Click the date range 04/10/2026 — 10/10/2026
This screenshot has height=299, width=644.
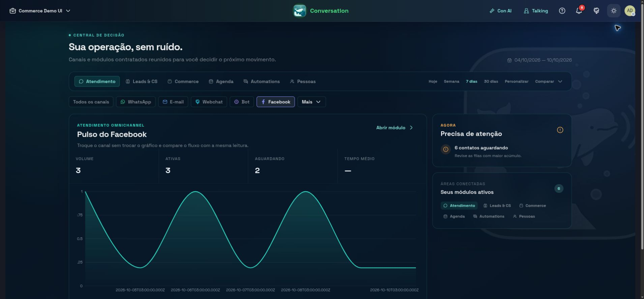coord(539,60)
